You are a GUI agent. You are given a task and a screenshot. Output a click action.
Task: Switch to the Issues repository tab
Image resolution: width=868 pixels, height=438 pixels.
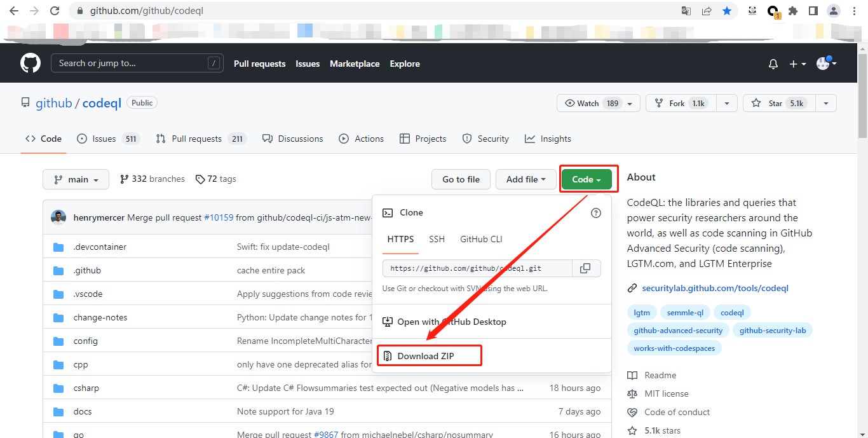[x=107, y=139]
